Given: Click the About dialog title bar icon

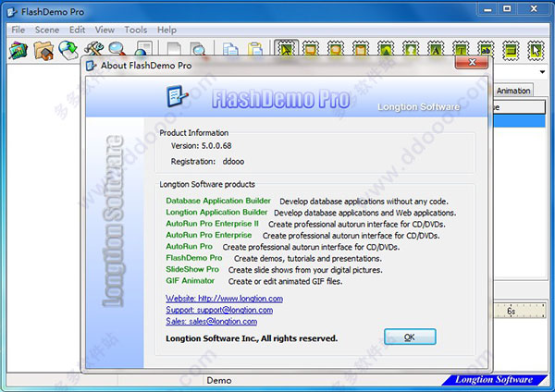Looking at the screenshot, I should (x=92, y=66).
